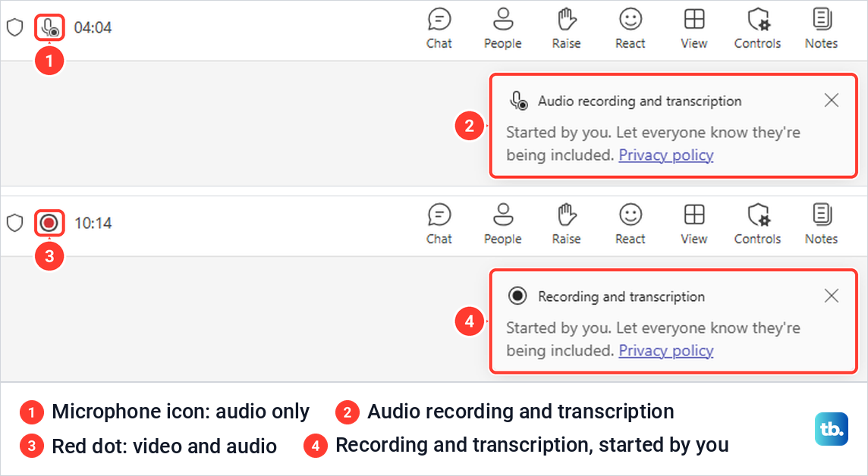This screenshot has width=868, height=476.
Task: Open Controls in the lower meeting toolbar
Action: tap(757, 224)
